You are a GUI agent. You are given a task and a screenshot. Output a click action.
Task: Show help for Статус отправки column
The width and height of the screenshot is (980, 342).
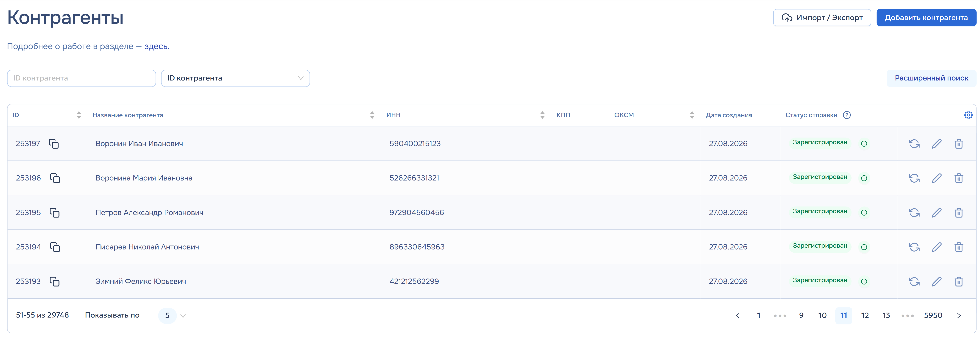pos(847,115)
